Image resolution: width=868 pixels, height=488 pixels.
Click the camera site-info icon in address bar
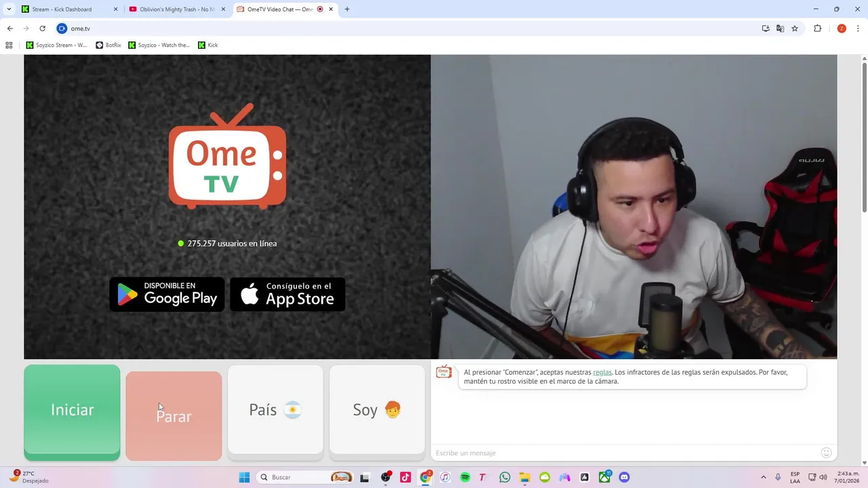(62, 28)
